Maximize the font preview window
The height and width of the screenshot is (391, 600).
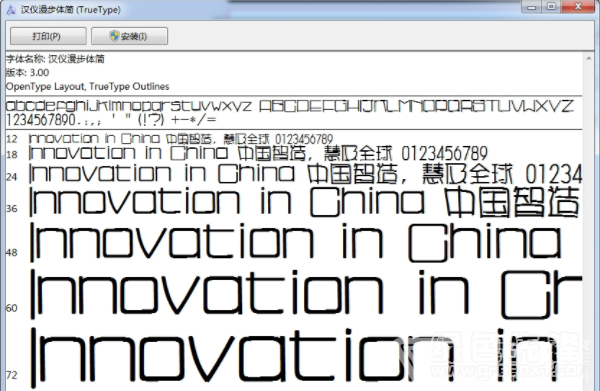click(x=551, y=6)
